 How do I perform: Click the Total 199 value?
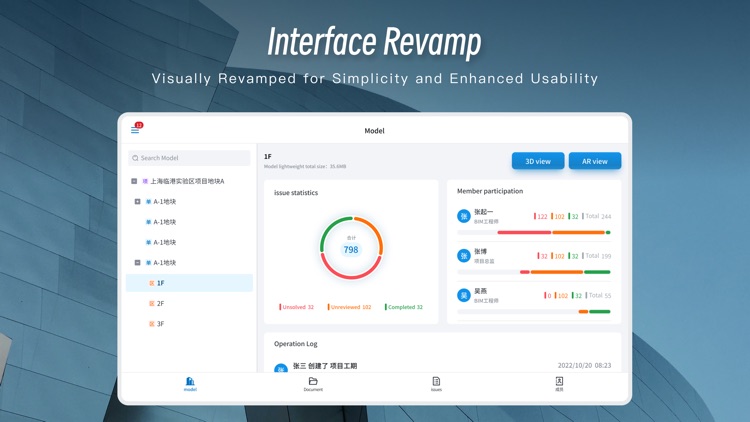(597, 256)
